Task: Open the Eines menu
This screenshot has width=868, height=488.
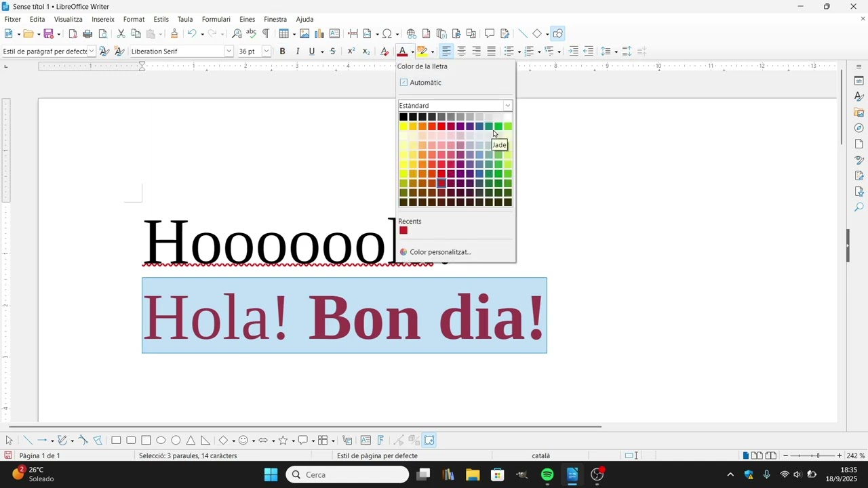Action: click(247, 20)
